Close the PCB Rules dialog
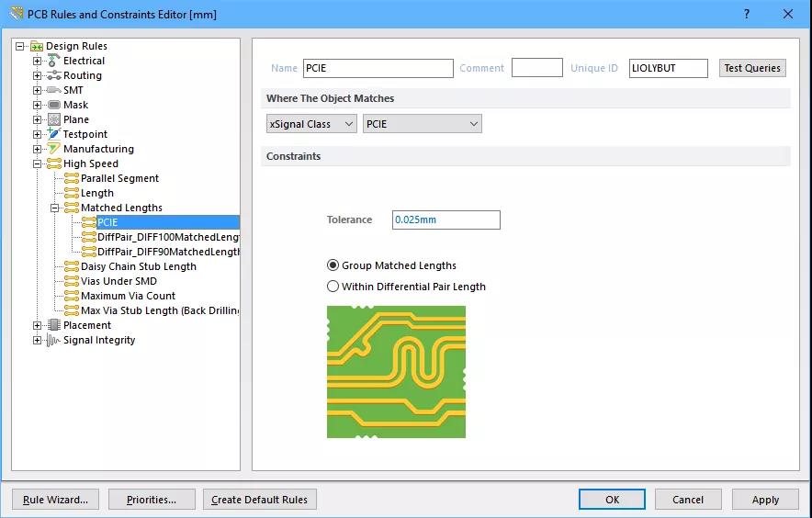The width and height of the screenshot is (812, 518). point(788,14)
